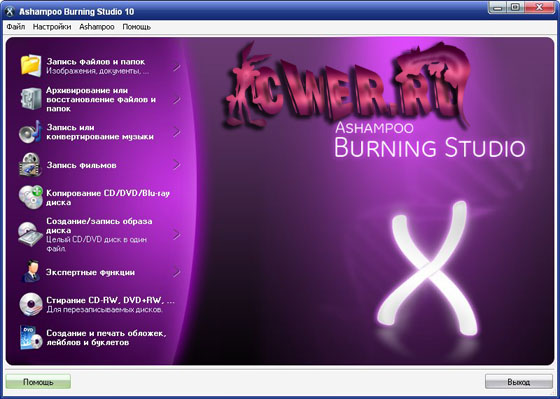The image size is (560, 399).
Task: Open the Файл menu
Action: 16,27
